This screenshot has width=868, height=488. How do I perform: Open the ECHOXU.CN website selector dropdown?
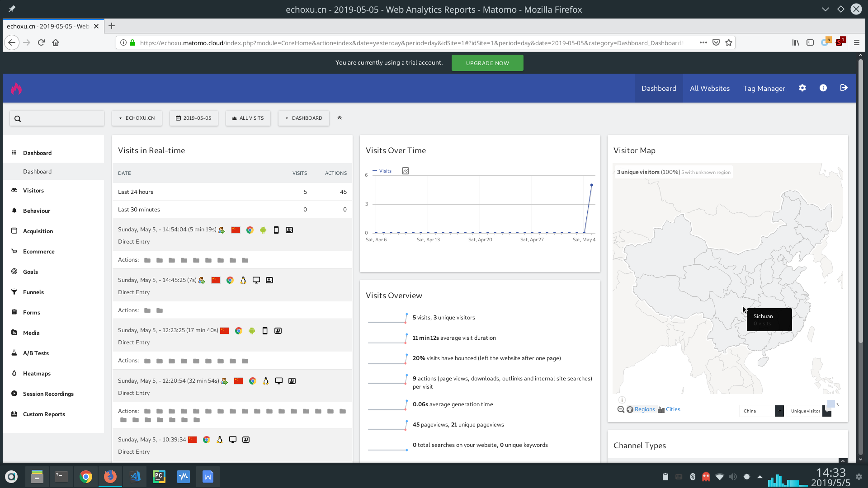(x=137, y=118)
